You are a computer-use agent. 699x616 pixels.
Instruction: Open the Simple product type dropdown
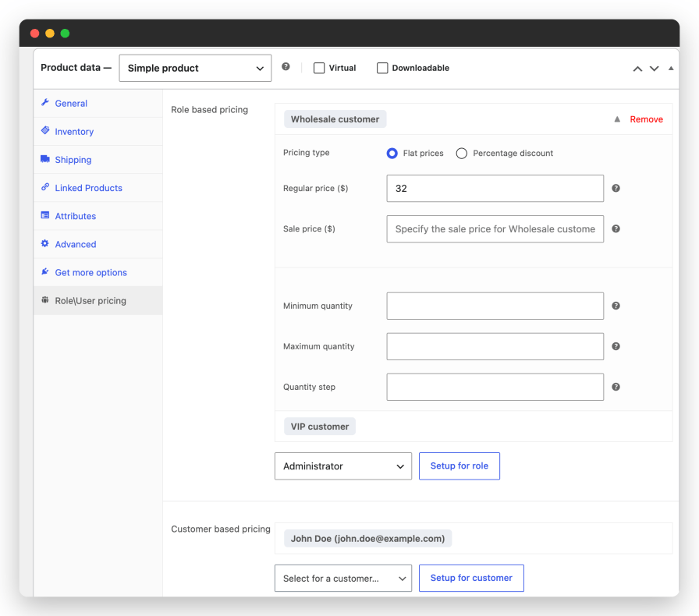[x=195, y=68]
